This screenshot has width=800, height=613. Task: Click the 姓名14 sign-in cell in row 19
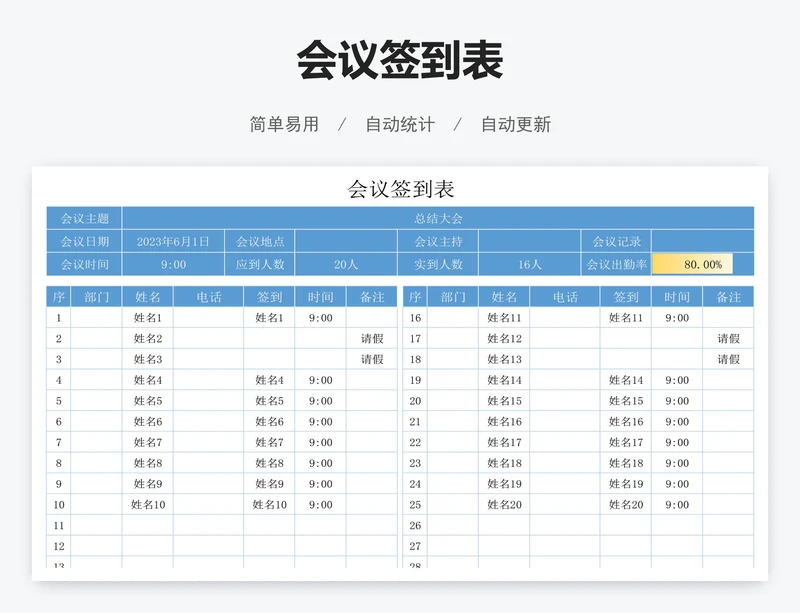pyautogui.click(x=626, y=380)
